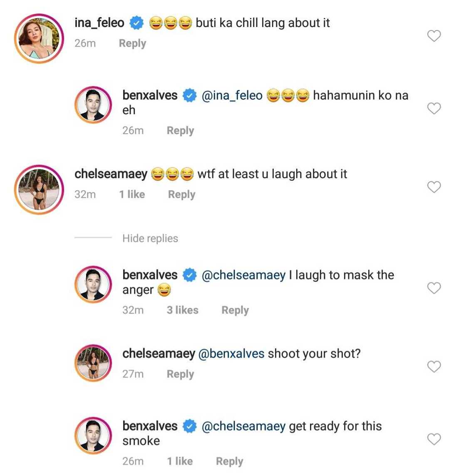Open the @benxalves mention in chelseamaey's reply
466x476 pixels.
231,354
